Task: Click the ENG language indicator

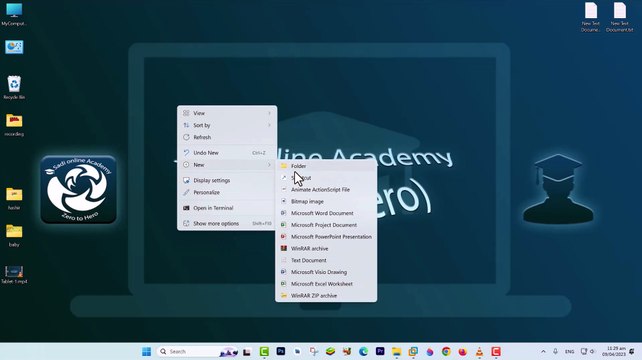Action: click(570, 351)
